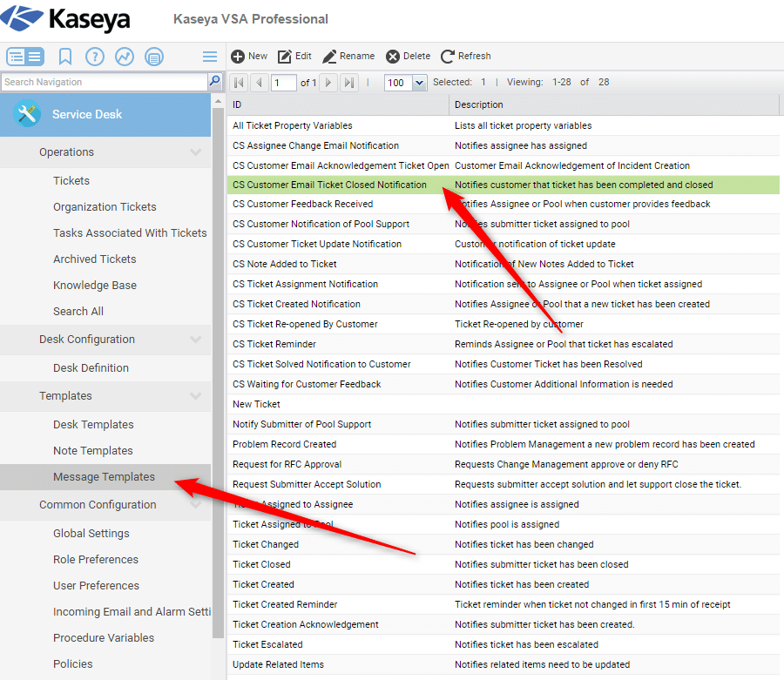Open Tasks Associated With Tickets
The width and height of the screenshot is (784, 680).
point(130,232)
